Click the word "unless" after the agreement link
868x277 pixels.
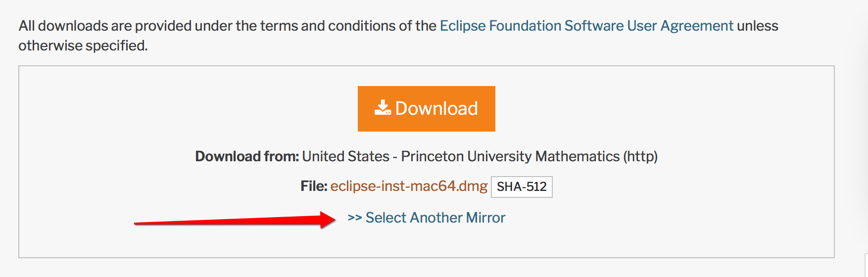click(x=758, y=26)
